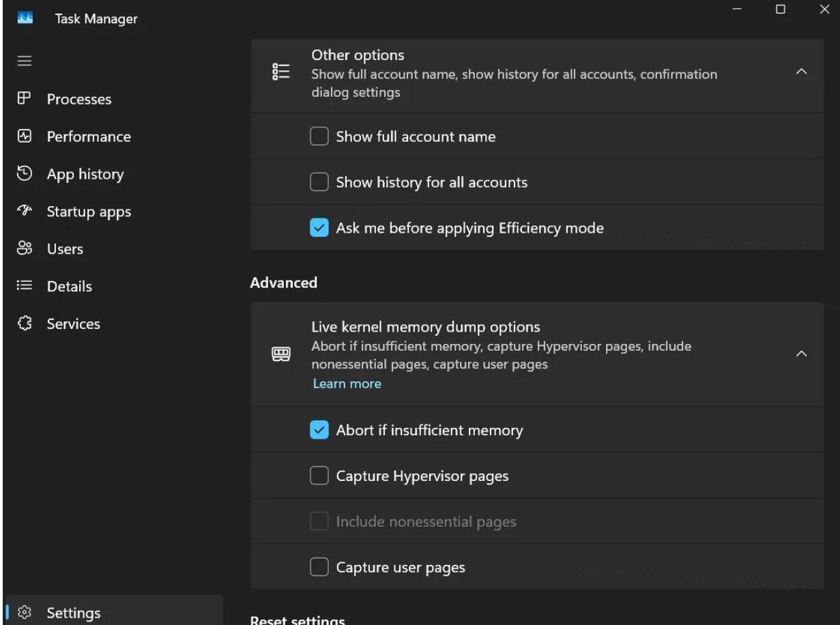The width and height of the screenshot is (840, 625).
Task: Click the Live kernel memory dump icon
Action: (x=282, y=353)
